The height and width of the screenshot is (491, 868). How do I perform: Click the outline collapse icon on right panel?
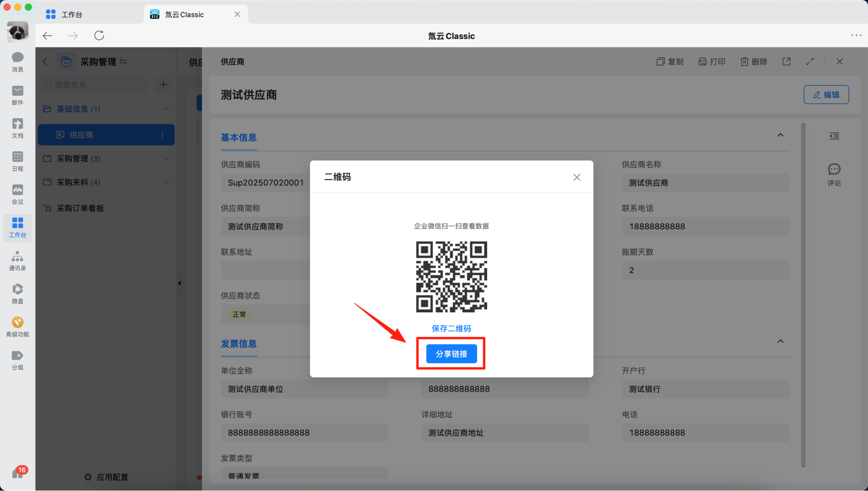point(834,136)
